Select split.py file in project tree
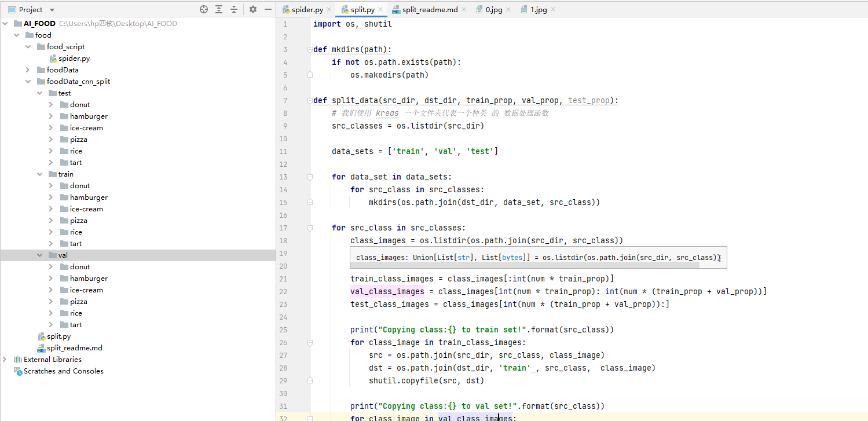Viewport: 868px width, 421px height. pyautogui.click(x=58, y=336)
